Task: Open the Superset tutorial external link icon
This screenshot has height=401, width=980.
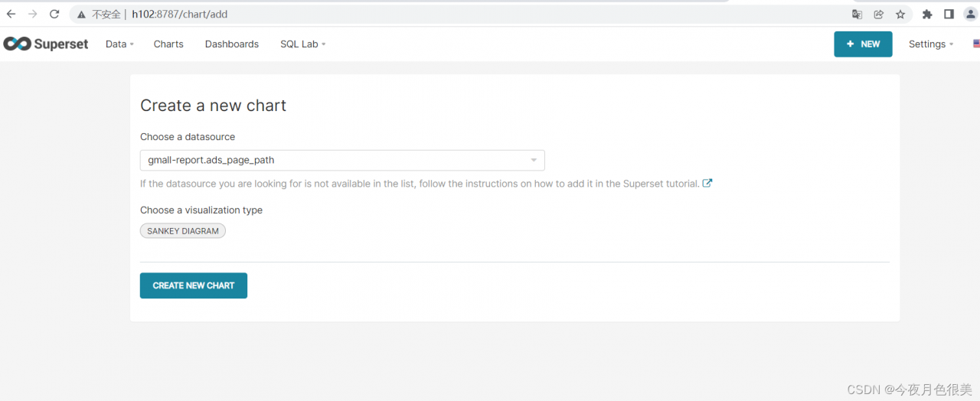Action: [707, 183]
